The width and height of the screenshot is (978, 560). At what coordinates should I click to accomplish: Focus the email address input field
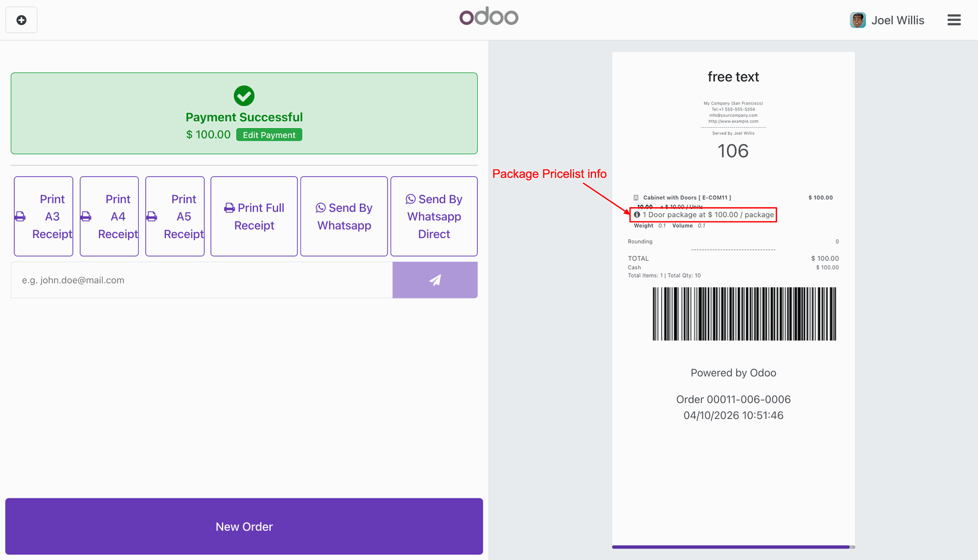[x=201, y=280]
